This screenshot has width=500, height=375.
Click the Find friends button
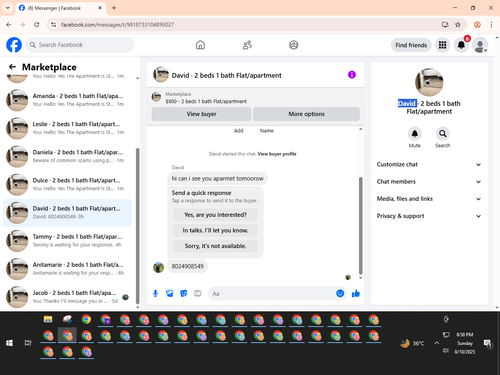pos(411,45)
